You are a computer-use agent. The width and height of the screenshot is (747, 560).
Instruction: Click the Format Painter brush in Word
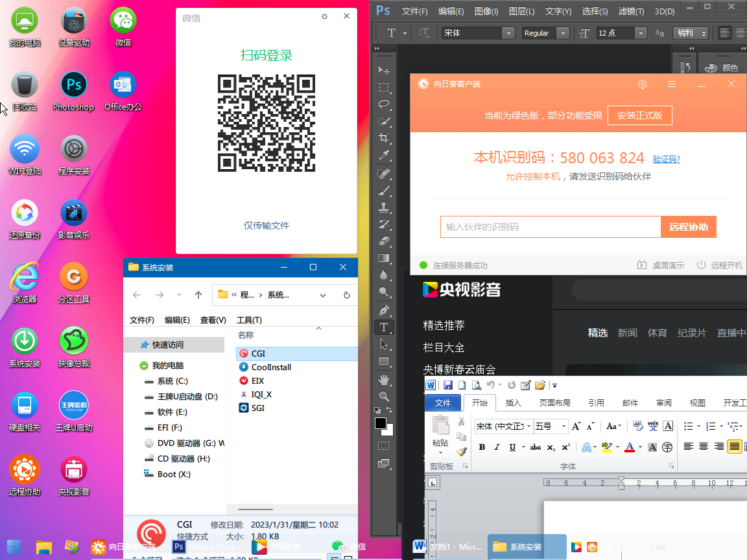point(462,451)
